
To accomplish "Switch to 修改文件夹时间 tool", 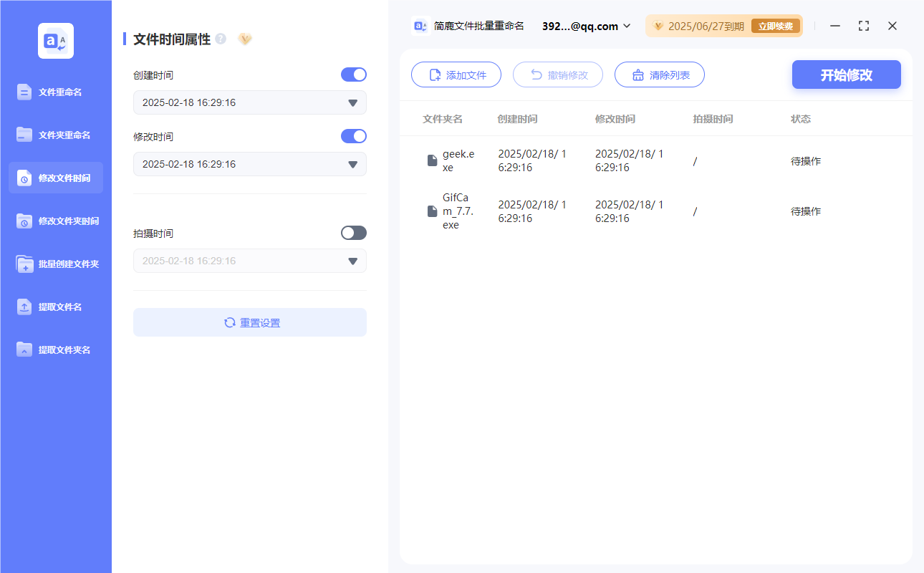I will [x=56, y=221].
